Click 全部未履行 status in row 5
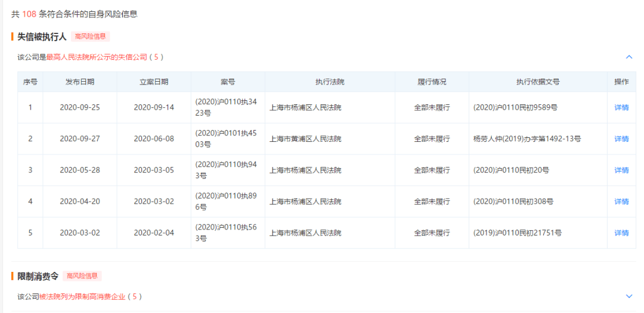The width and height of the screenshot is (644, 313). [432, 233]
